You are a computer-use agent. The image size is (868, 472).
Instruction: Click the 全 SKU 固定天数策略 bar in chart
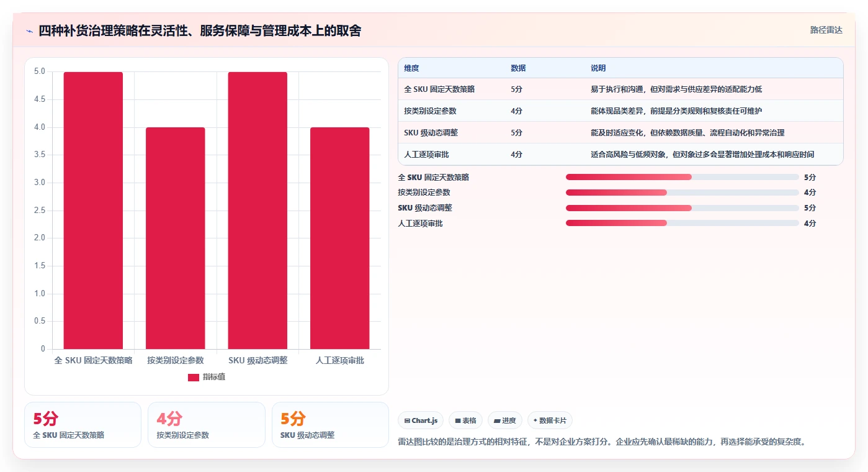pos(93,211)
